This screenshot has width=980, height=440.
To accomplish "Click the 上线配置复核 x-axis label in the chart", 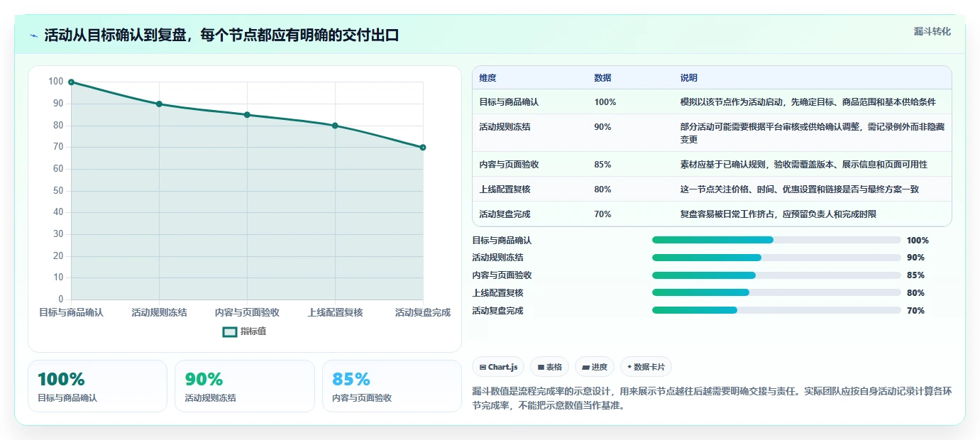I will click(x=335, y=312).
